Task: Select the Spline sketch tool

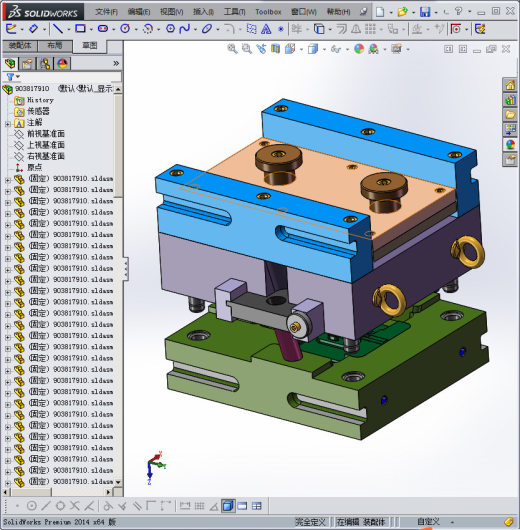Action: pyautogui.click(x=185, y=29)
